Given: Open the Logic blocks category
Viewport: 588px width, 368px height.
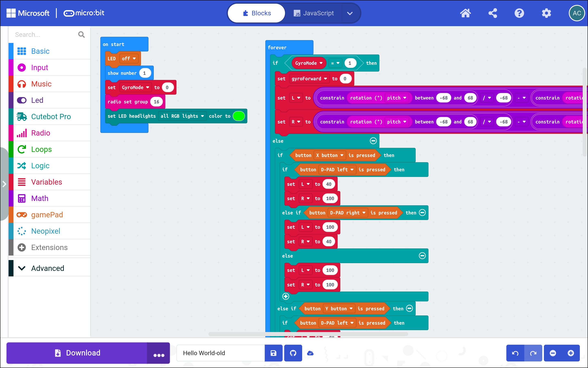Looking at the screenshot, I should [50, 166].
